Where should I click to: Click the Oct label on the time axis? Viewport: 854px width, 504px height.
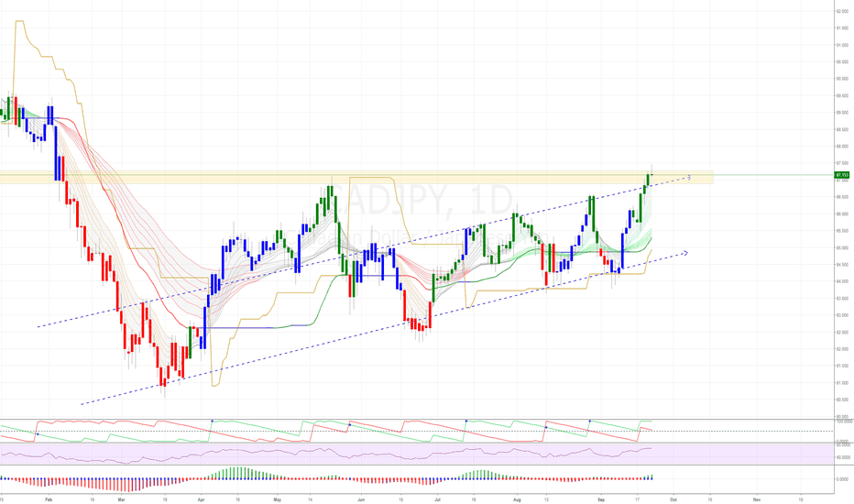click(673, 499)
